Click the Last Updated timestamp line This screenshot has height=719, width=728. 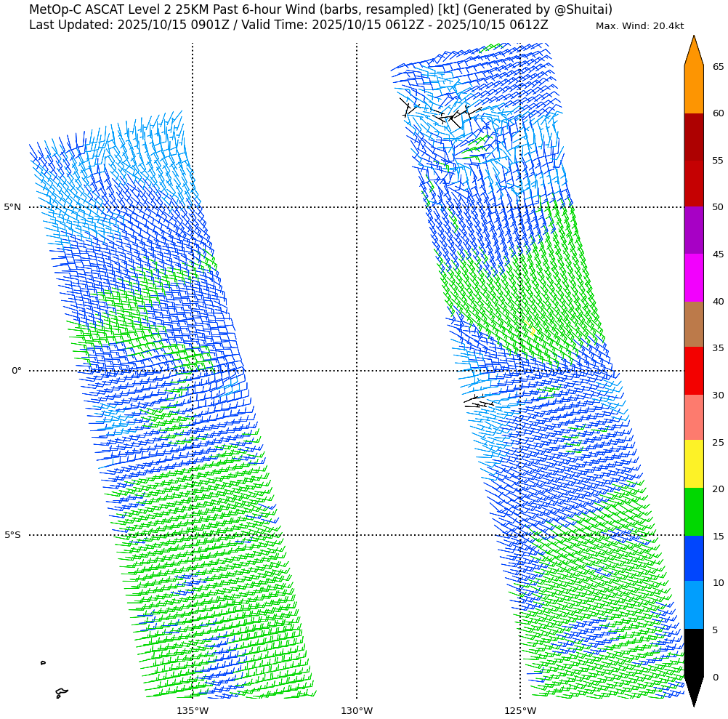288,25
